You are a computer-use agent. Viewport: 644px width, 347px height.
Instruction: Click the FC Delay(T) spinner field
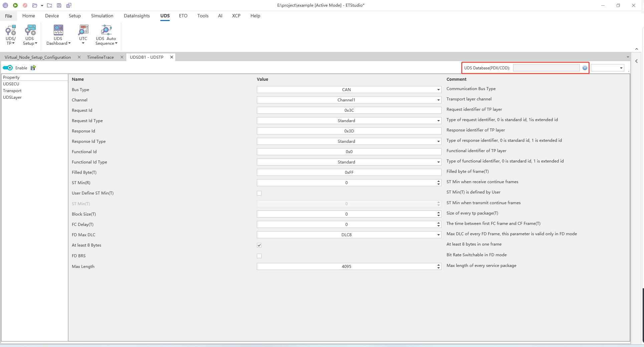pyautogui.click(x=349, y=225)
